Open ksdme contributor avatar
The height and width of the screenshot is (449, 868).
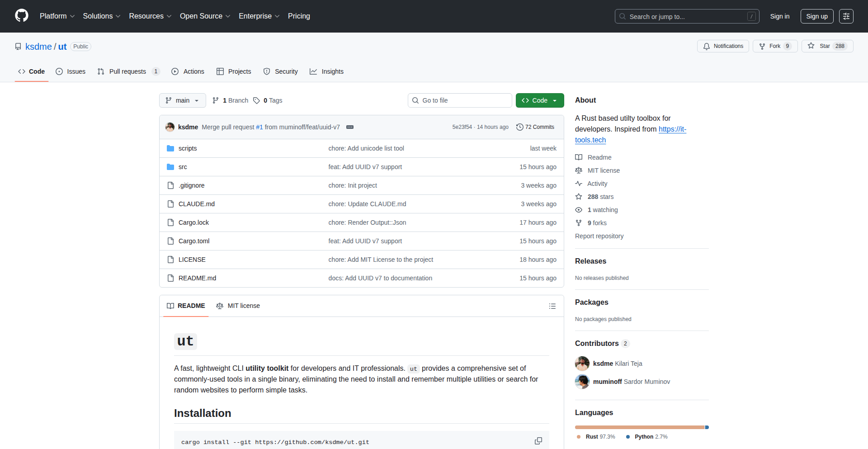[582, 364]
